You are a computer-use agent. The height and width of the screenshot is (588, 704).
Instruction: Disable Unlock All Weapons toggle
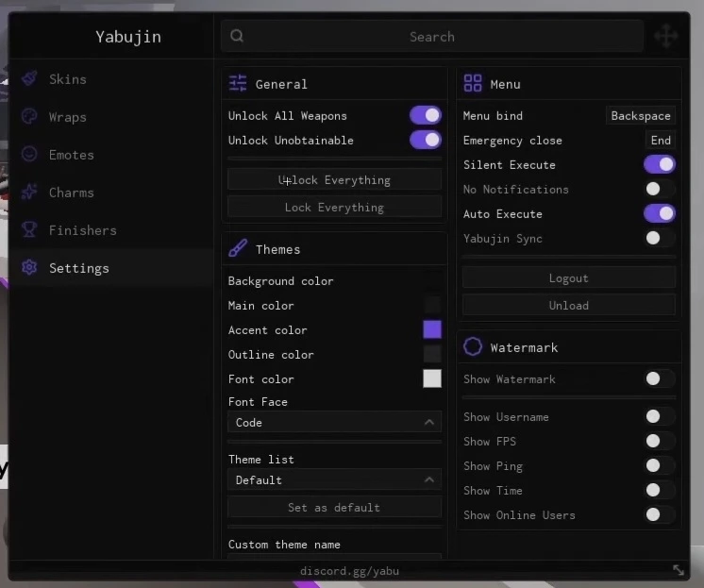[426, 115]
